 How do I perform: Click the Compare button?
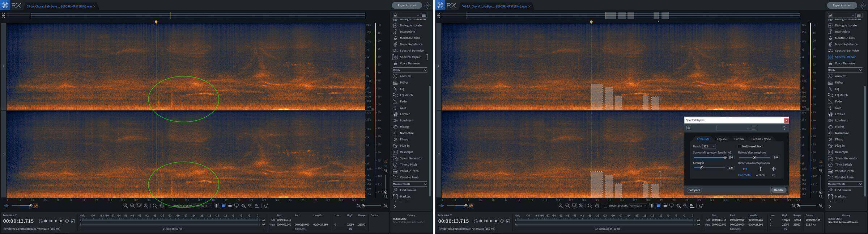click(694, 190)
